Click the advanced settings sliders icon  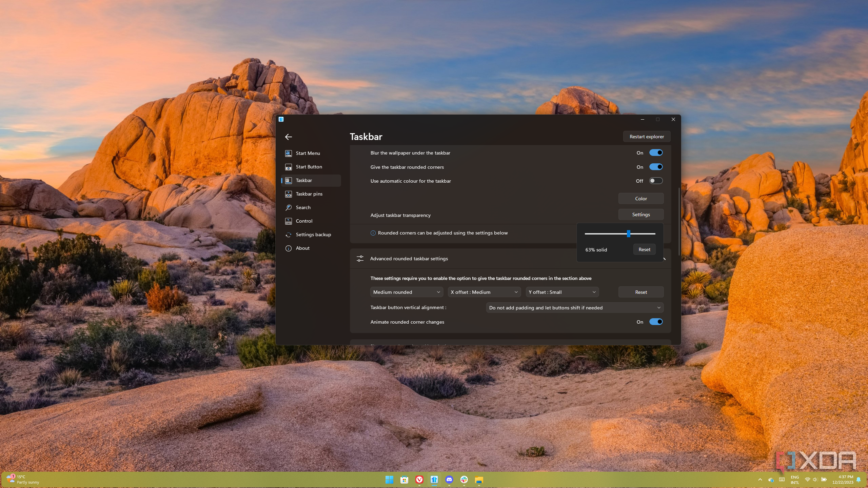(360, 259)
